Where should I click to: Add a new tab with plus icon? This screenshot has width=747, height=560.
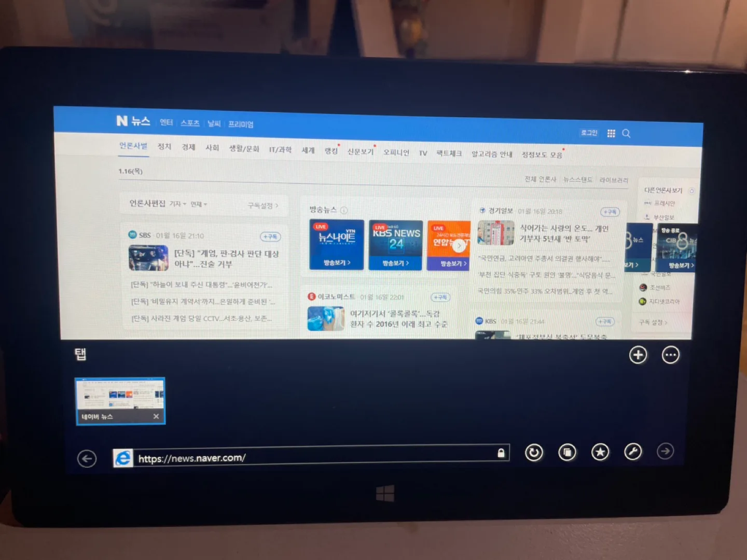(x=638, y=355)
